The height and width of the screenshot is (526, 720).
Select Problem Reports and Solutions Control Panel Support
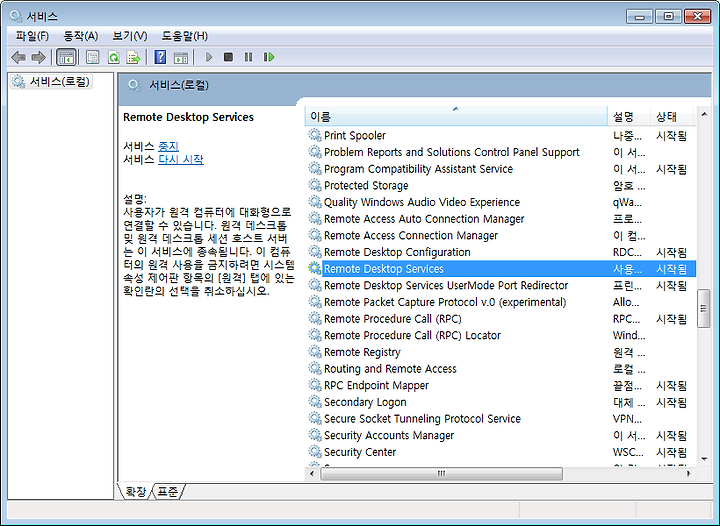pyautogui.click(x=501, y=152)
